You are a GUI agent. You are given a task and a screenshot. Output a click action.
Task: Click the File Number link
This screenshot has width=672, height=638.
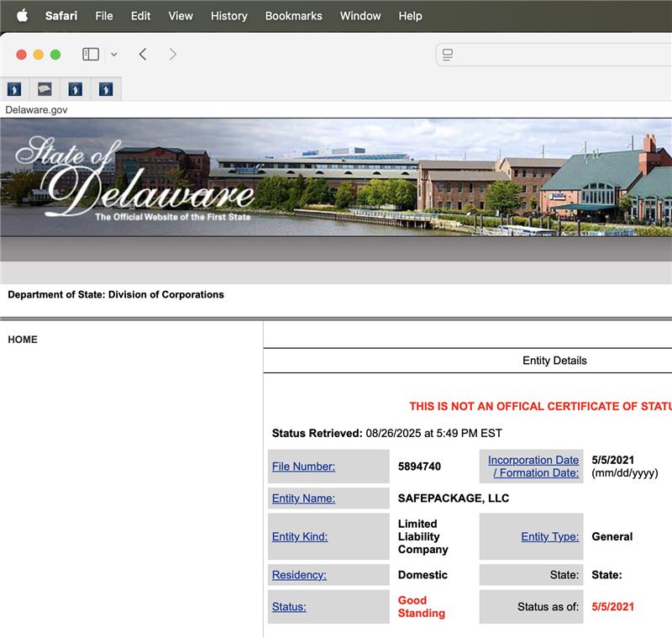[x=303, y=467]
